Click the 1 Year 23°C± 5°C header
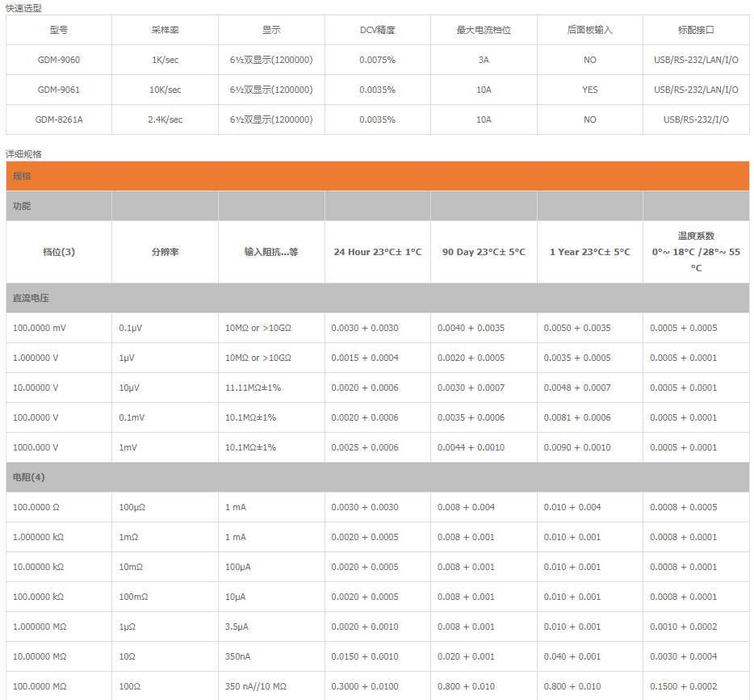The height and width of the screenshot is (700, 754). point(590,252)
